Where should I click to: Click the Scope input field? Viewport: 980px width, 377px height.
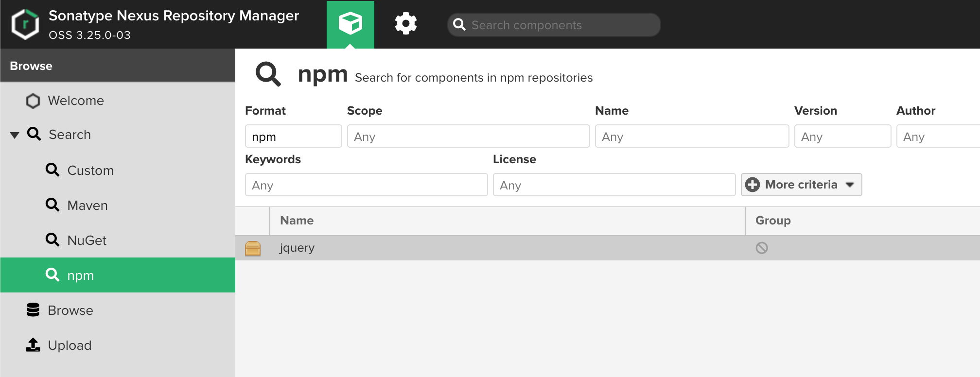tap(469, 137)
